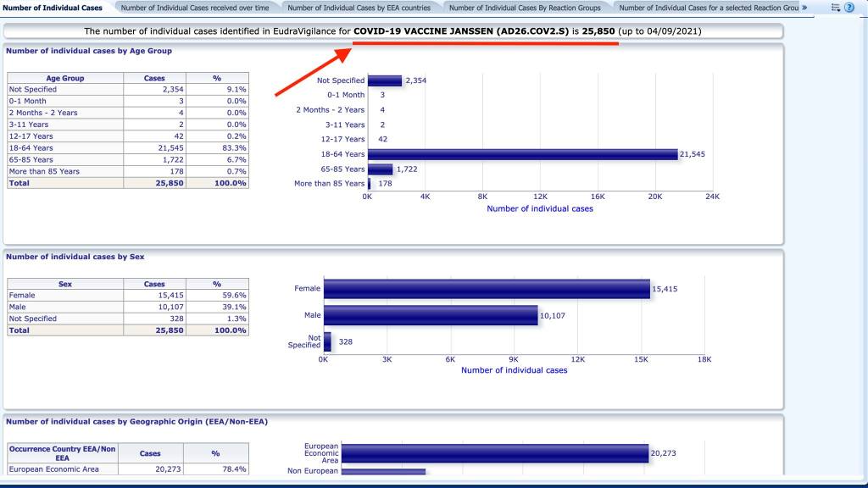Switch to Individual Cases by EEA countries tab
The width and height of the screenshot is (868, 488).
[359, 8]
